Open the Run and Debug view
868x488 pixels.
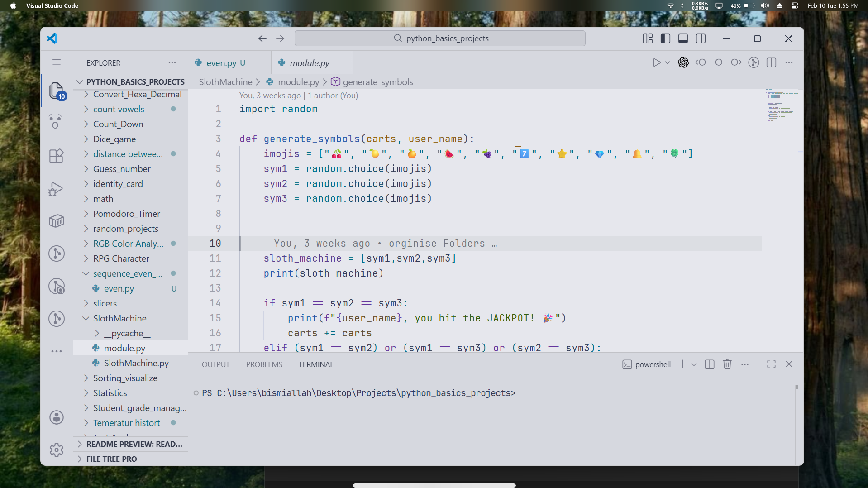point(56,189)
